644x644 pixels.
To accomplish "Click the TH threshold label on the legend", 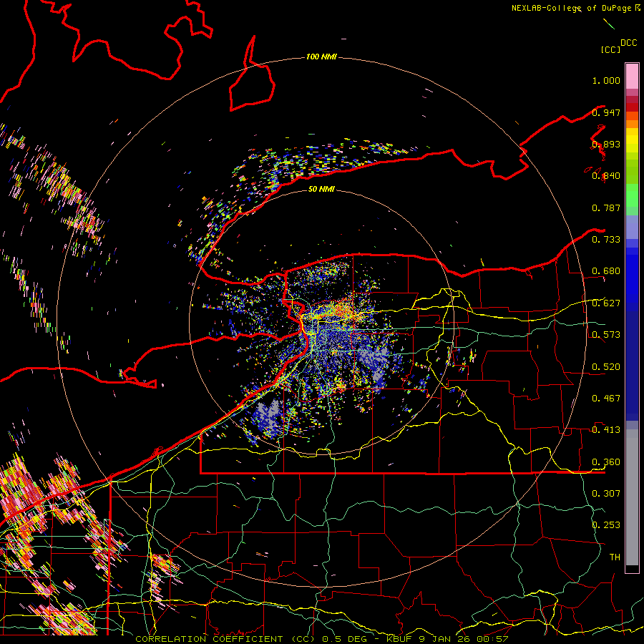I will [615, 557].
